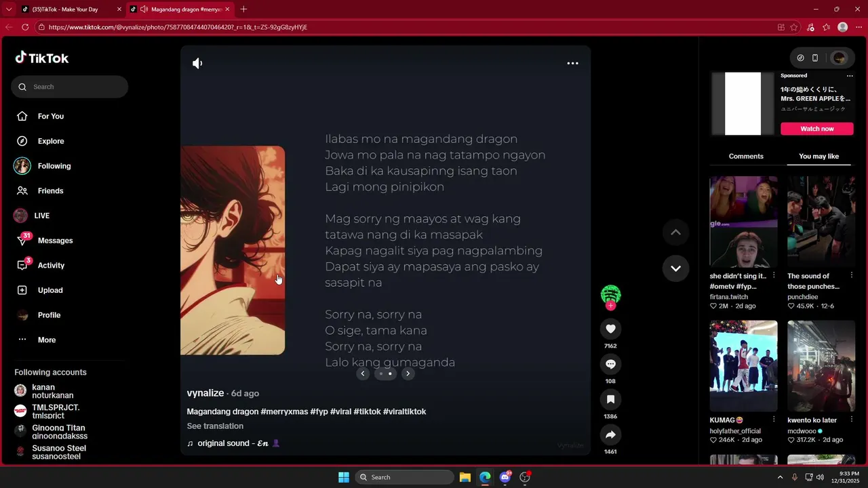Open options for 'kwento ko later' video
The height and width of the screenshot is (488, 868).
pos(851,420)
